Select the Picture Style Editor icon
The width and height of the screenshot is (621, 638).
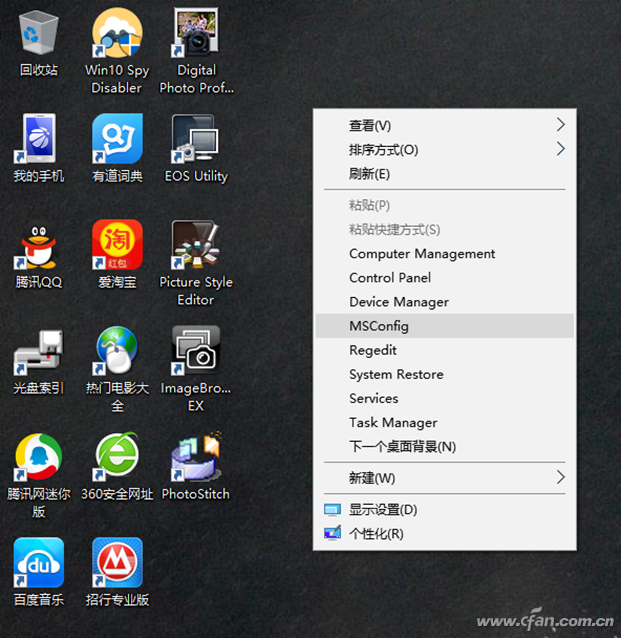[196, 245]
